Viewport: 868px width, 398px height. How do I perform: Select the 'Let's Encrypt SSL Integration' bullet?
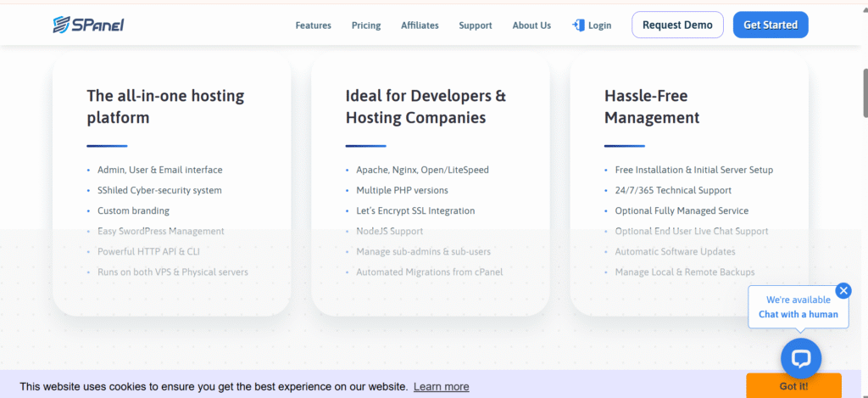pyautogui.click(x=415, y=210)
